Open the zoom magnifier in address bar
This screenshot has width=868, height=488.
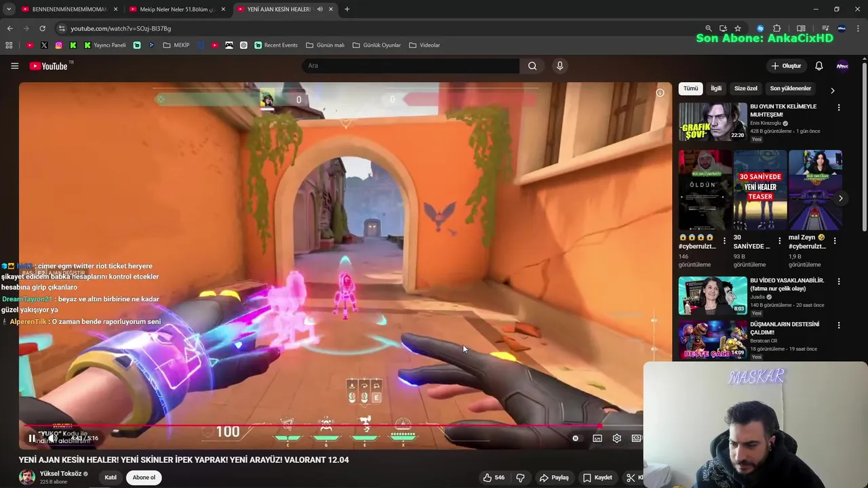click(709, 28)
